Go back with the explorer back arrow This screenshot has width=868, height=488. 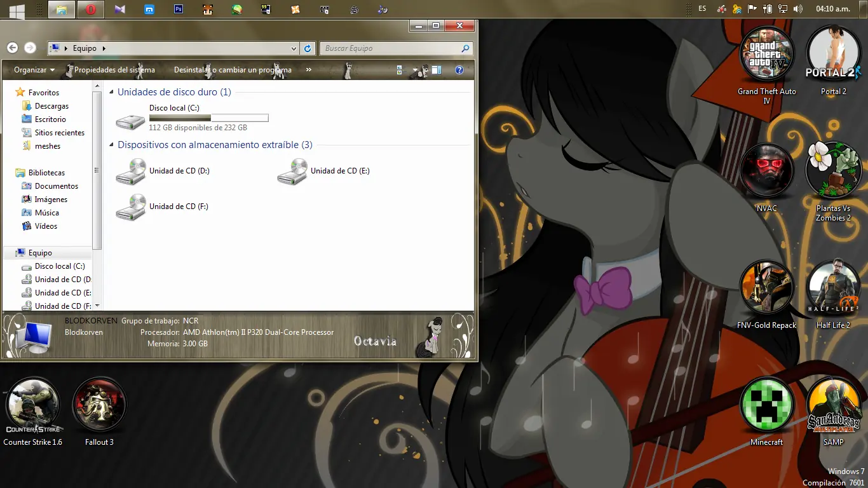[x=12, y=48]
